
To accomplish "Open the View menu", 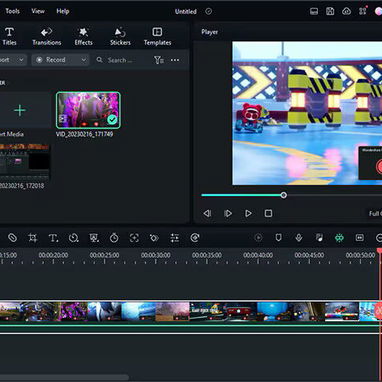I will (38, 11).
